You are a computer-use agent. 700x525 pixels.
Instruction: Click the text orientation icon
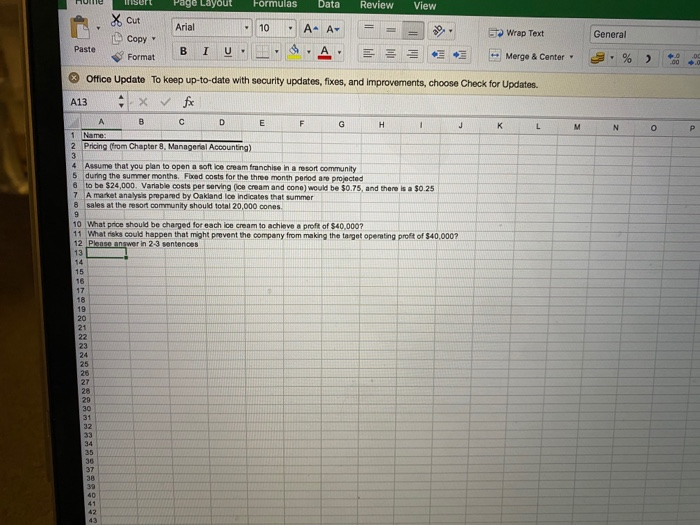pos(439,31)
